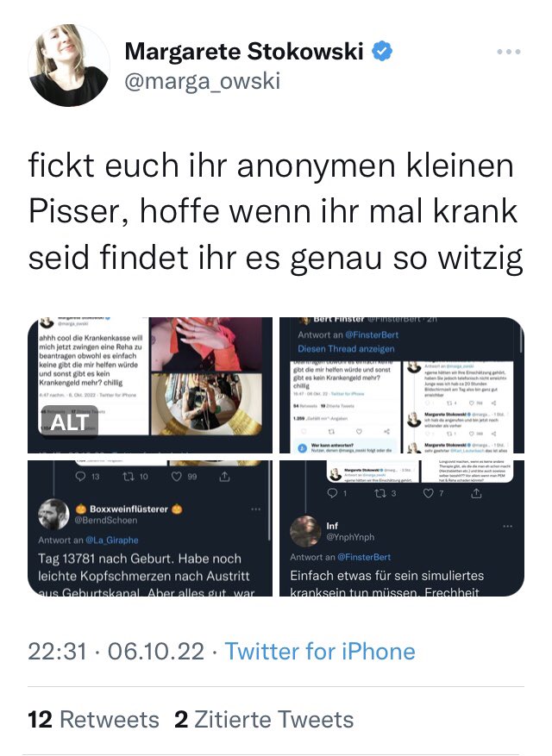Image resolution: width=552 pixels, height=756 pixels.
Task: Click the blue verified badge
Action: [x=382, y=51]
